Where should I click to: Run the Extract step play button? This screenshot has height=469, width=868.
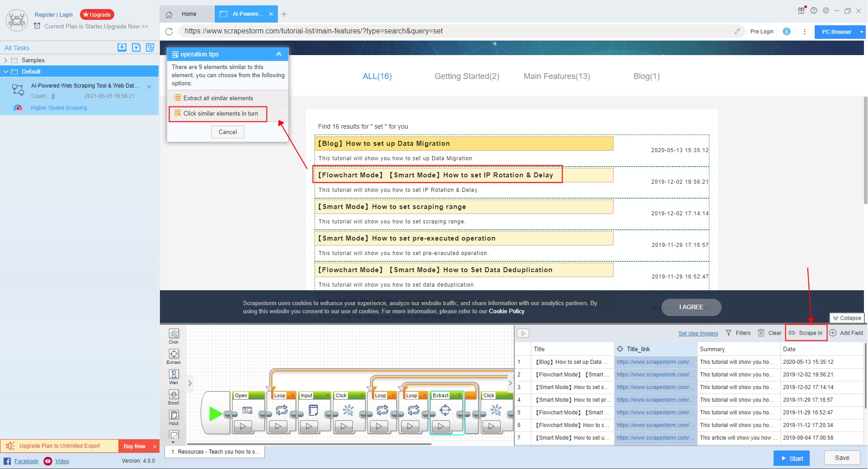441,426
